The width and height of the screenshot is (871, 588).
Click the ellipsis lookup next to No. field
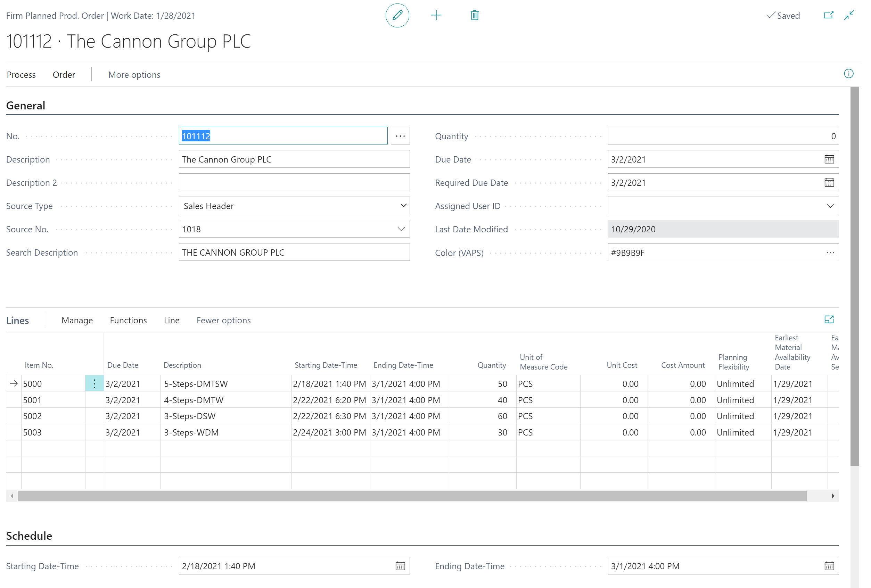[x=400, y=136]
